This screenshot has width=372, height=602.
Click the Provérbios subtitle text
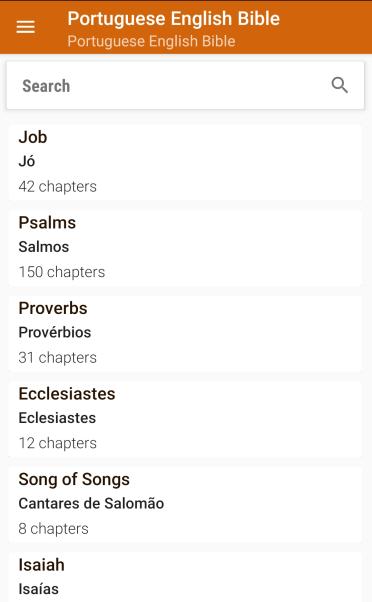pyautogui.click(x=55, y=332)
